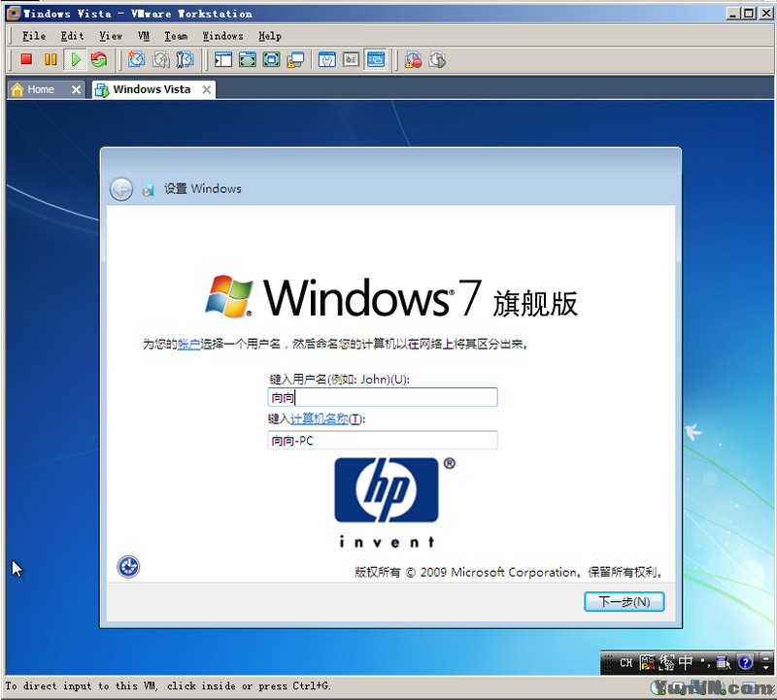Close the Windows Vista tab
777x700 pixels.
point(207,89)
